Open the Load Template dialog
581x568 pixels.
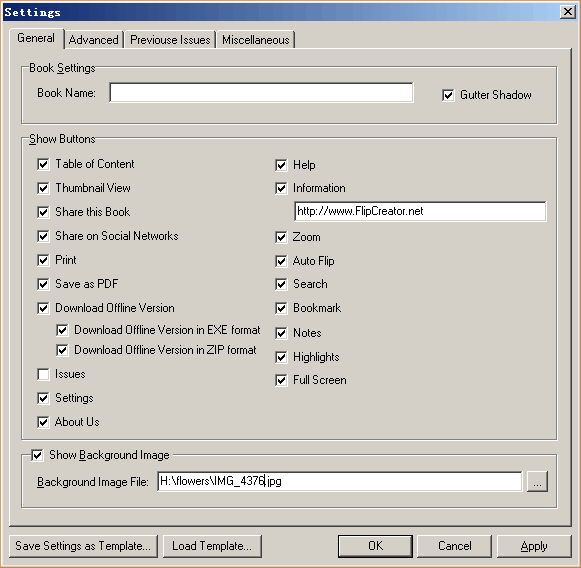coord(212,546)
